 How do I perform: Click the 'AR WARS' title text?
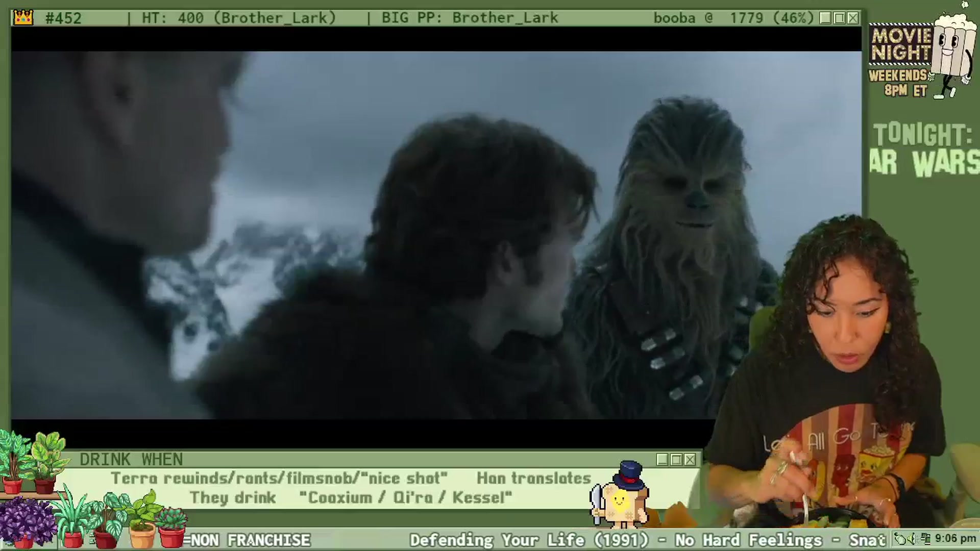[x=925, y=163]
